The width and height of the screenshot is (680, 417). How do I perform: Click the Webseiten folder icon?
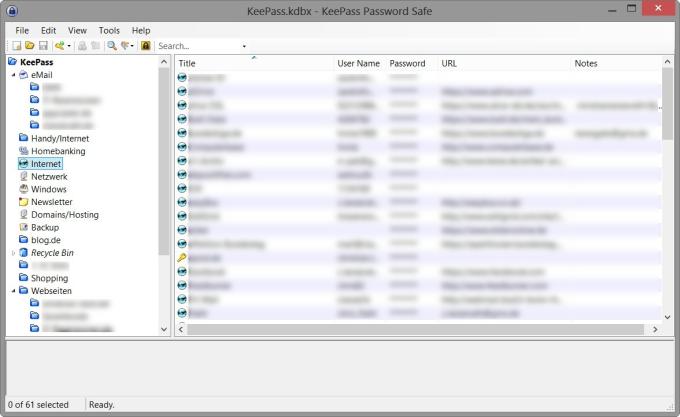[23, 291]
